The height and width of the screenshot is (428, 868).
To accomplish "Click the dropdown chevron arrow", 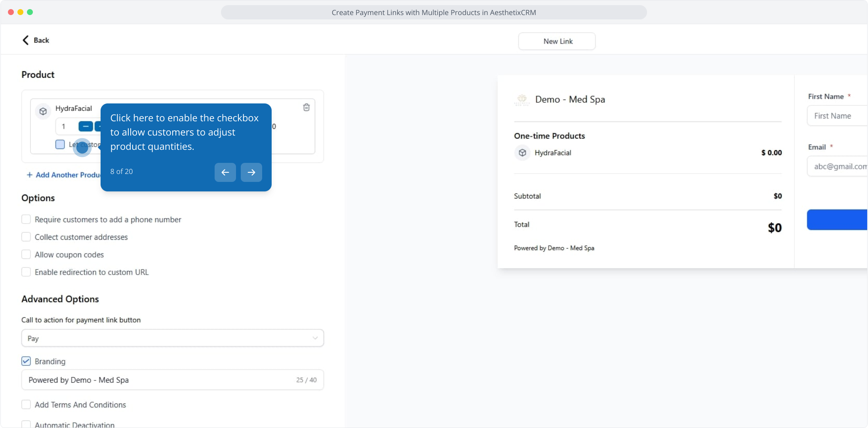I will pyautogui.click(x=315, y=338).
